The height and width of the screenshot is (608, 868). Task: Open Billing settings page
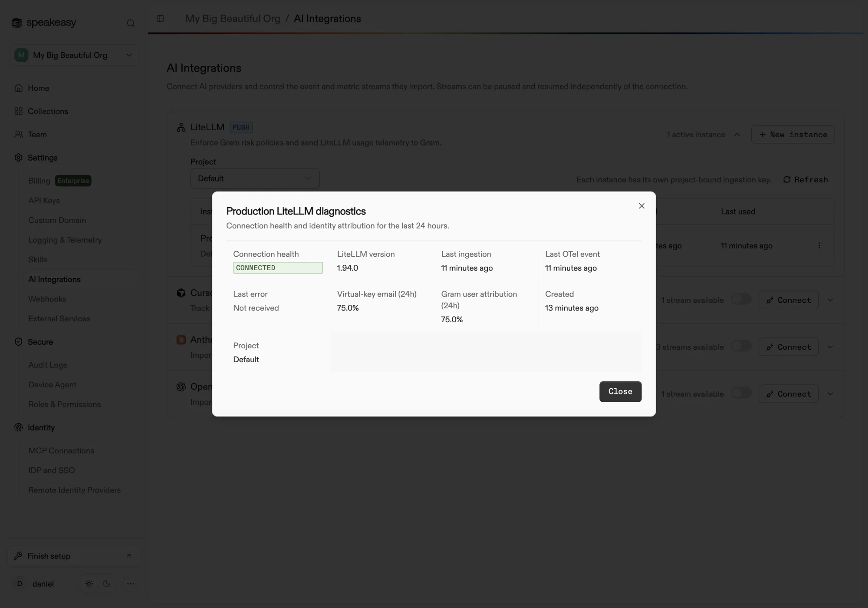click(x=39, y=181)
